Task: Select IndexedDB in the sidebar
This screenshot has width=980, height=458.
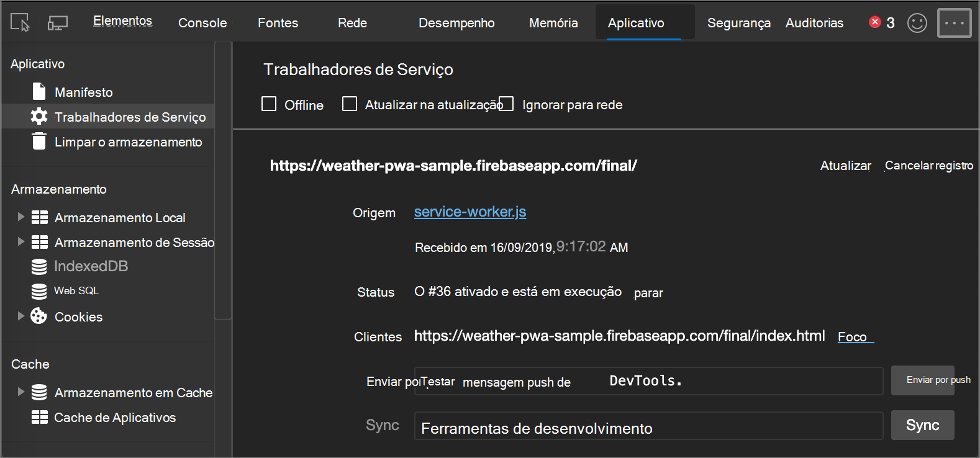Action: pos(91,266)
